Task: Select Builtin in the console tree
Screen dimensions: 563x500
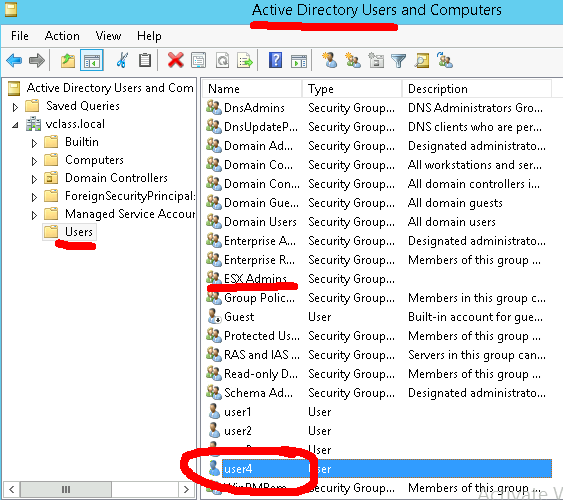Action: [x=82, y=142]
